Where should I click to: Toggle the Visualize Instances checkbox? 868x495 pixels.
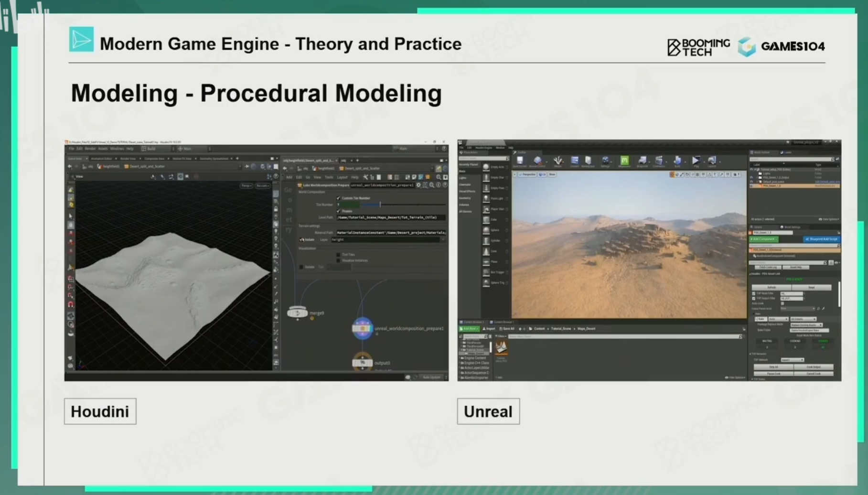[338, 260]
